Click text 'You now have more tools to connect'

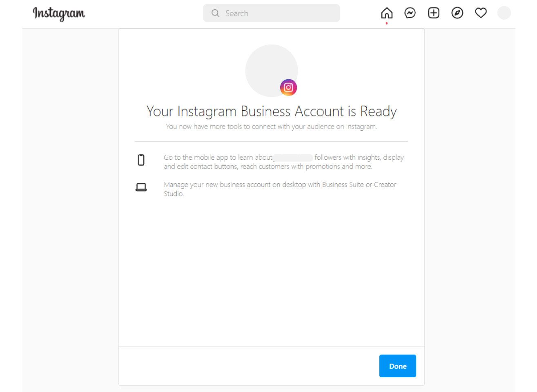tap(220, 127)
